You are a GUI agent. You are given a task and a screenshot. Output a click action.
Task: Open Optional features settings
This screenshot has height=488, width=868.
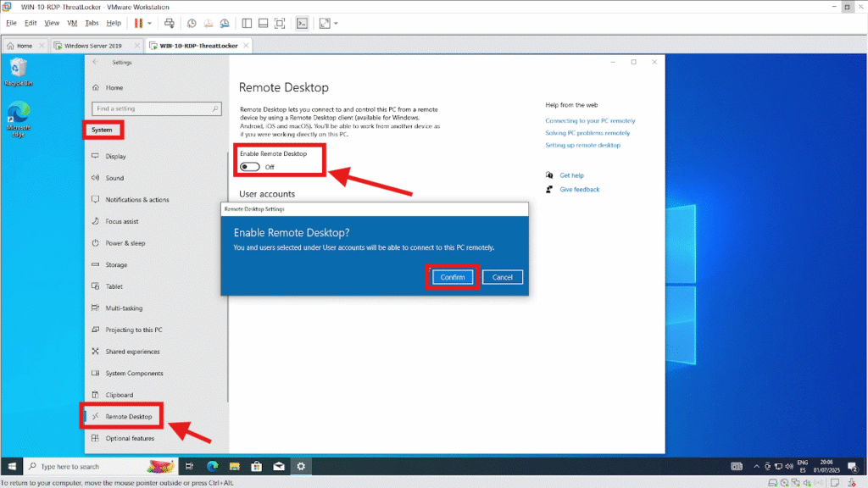coord(130,438)
